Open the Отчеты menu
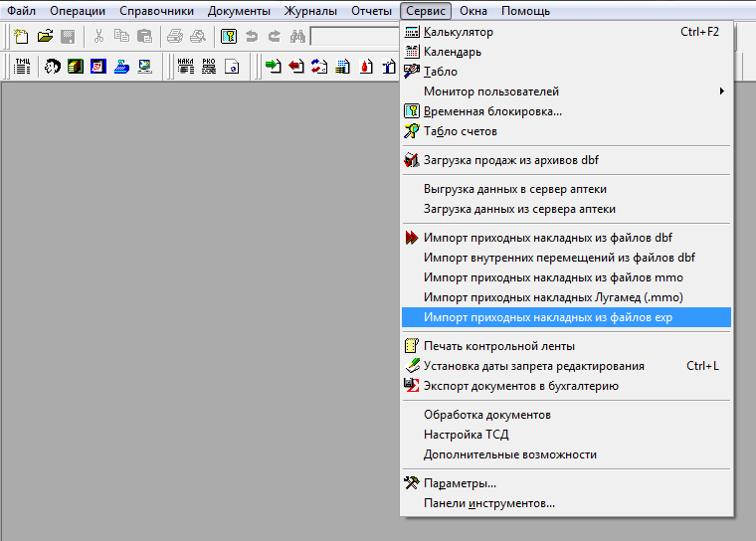The height and width of the screenshot is (541, 756). pos(371,11)
